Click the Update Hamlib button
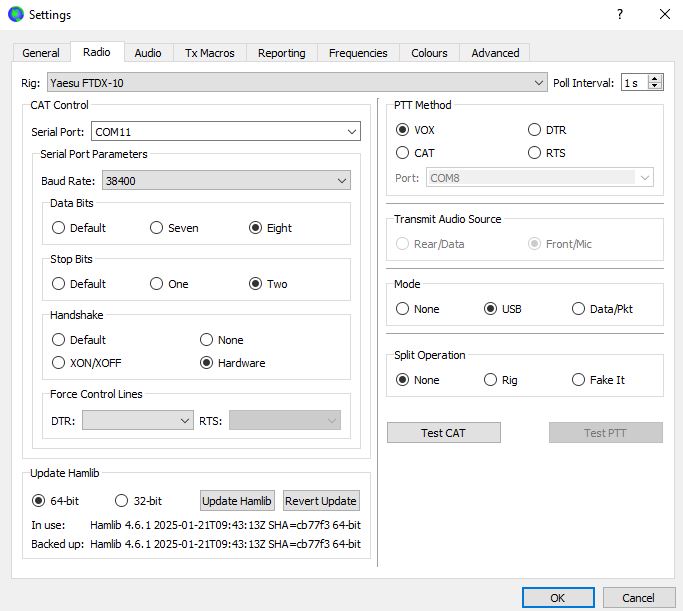This screenshot has width=683, height=611. point(237,501)
